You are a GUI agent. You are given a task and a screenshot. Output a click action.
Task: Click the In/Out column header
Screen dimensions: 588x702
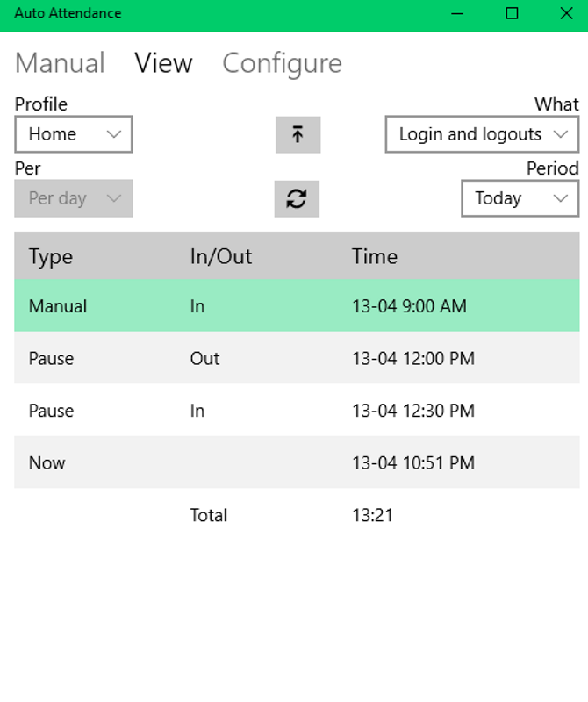(x=221, y=256)
